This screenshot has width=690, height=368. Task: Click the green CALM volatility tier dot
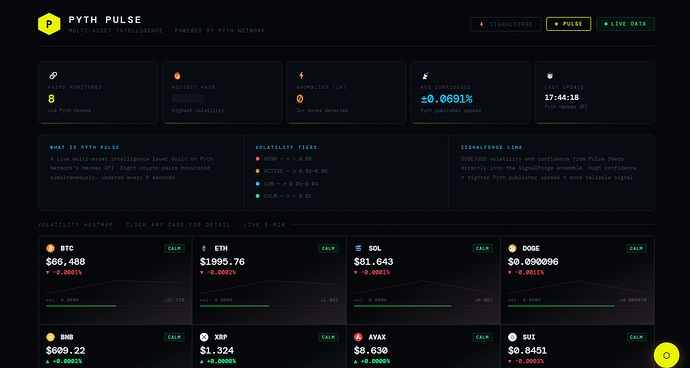[x=257, y=196]
